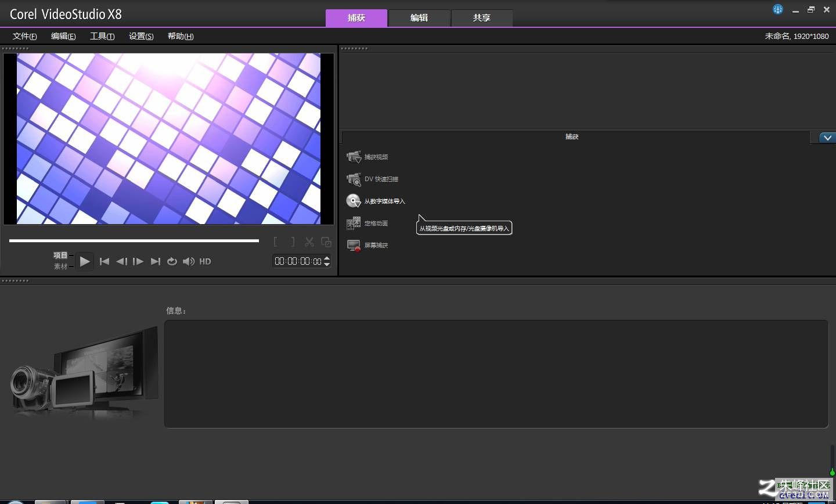
Task: Choose the 定格动画 option label
Action: (x=376, y=223)
